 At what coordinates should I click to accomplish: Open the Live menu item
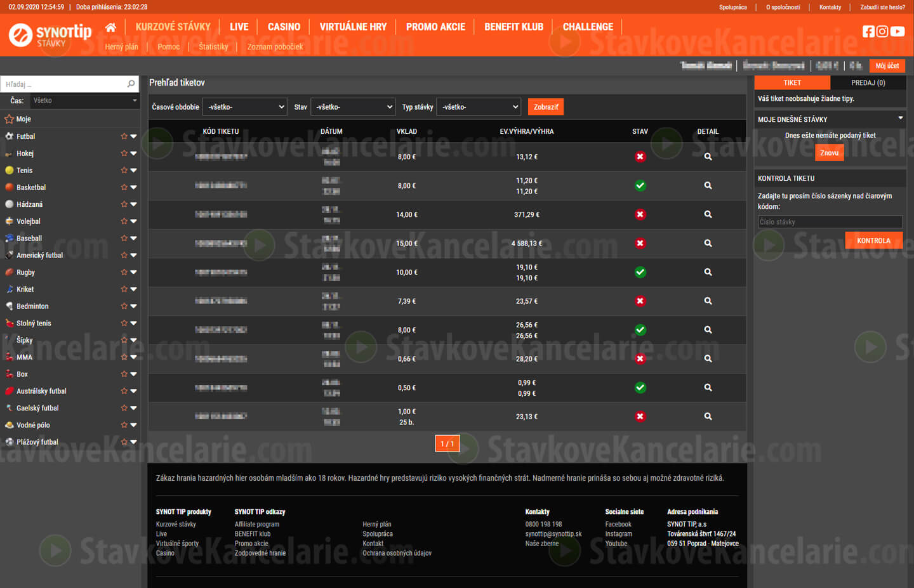239,27
